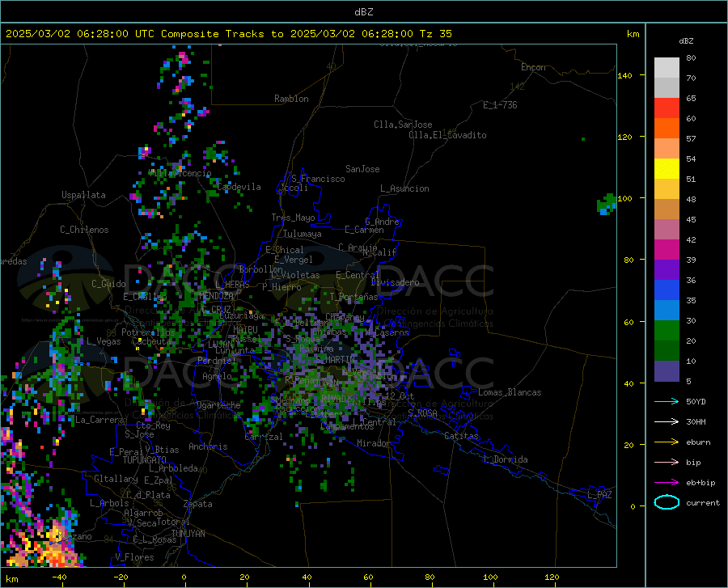Screen dimensions: 728x588
Task: Click the yellow eburn arrow in legend
Action: tap(667, 442)
